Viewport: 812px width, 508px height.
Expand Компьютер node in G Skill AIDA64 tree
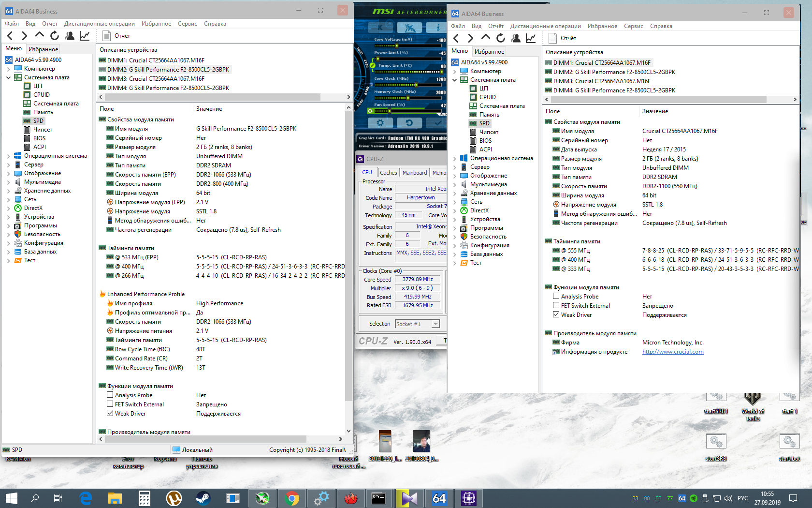point(8,69)
